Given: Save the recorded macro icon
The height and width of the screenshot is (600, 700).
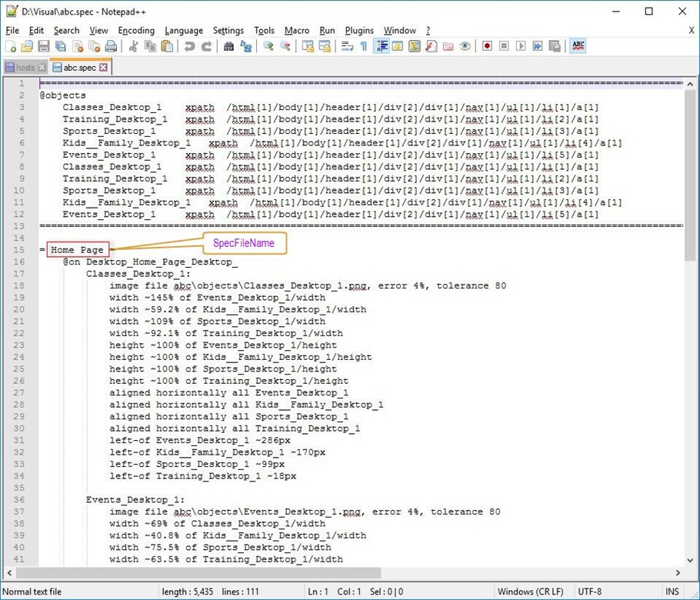Looking at the screenshot, I should pyautogui.click(x=555, y=46).
